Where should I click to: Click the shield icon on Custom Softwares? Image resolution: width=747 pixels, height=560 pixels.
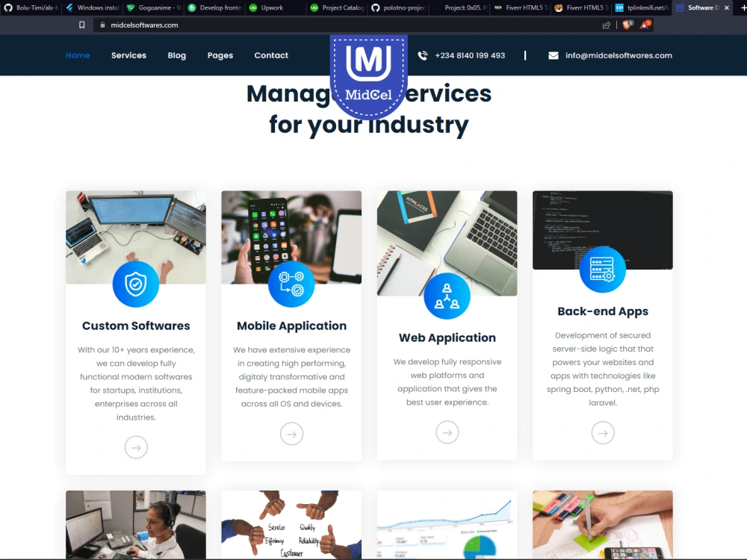coord(136,284)
